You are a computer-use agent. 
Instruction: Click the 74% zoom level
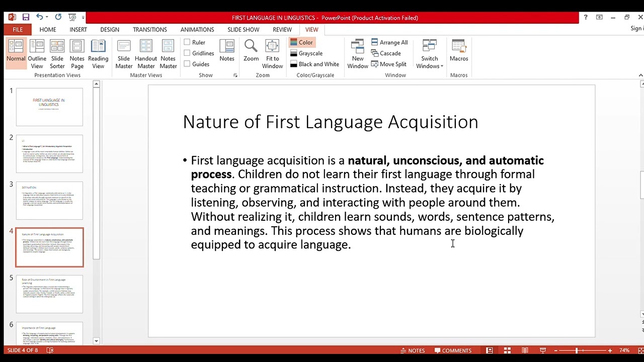point(624,350)
